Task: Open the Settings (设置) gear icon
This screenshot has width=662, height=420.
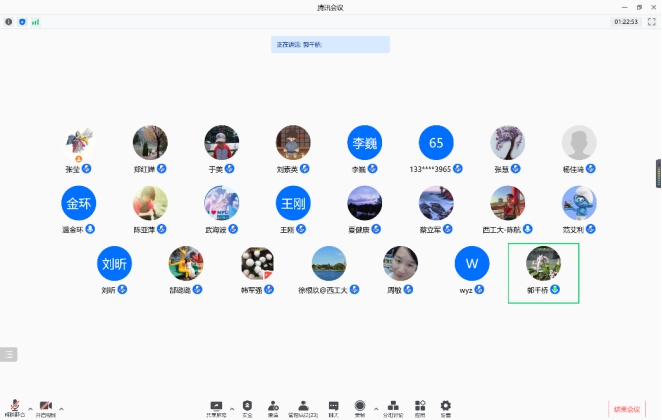Action: [446, 407]
